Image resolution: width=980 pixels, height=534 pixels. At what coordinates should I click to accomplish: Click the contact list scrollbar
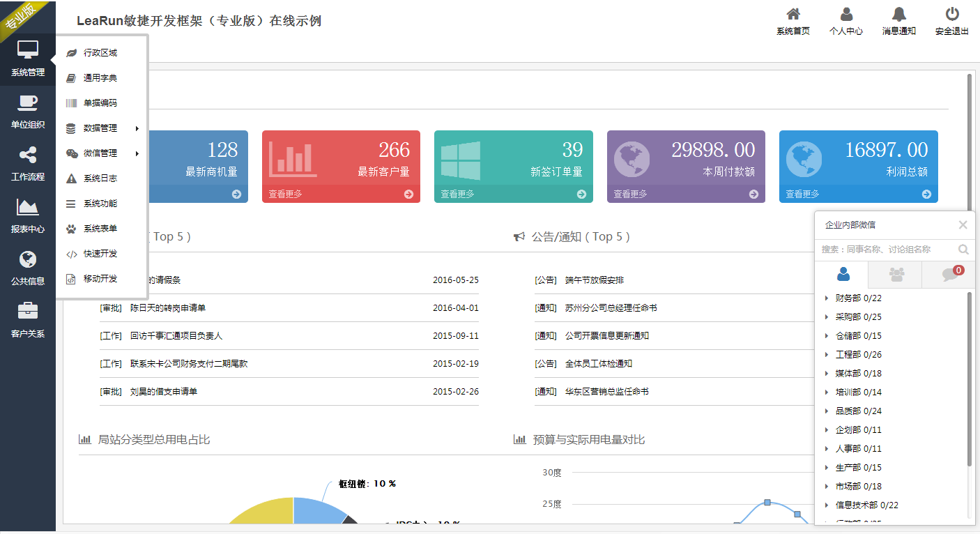[970, 380]
